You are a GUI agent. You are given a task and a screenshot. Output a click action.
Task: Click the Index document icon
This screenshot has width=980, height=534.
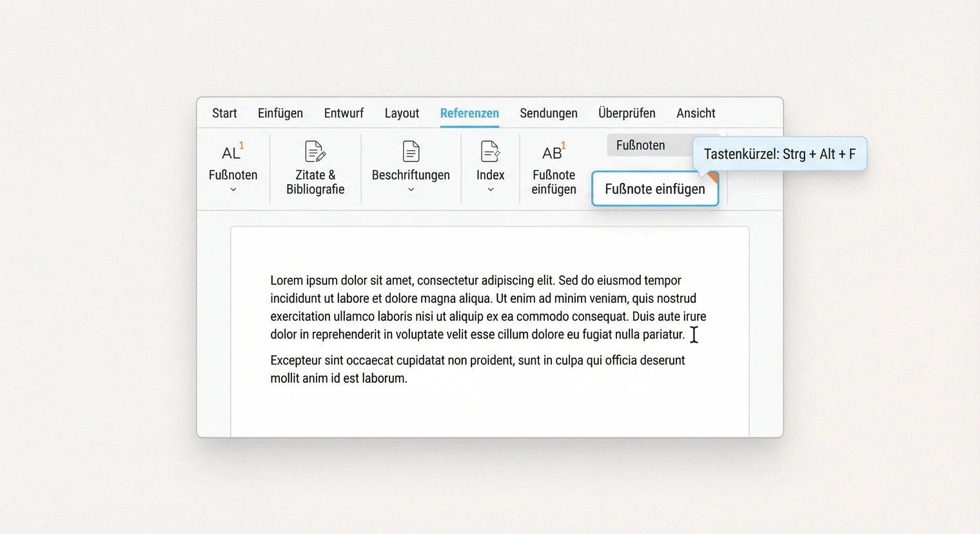(490, 152)
